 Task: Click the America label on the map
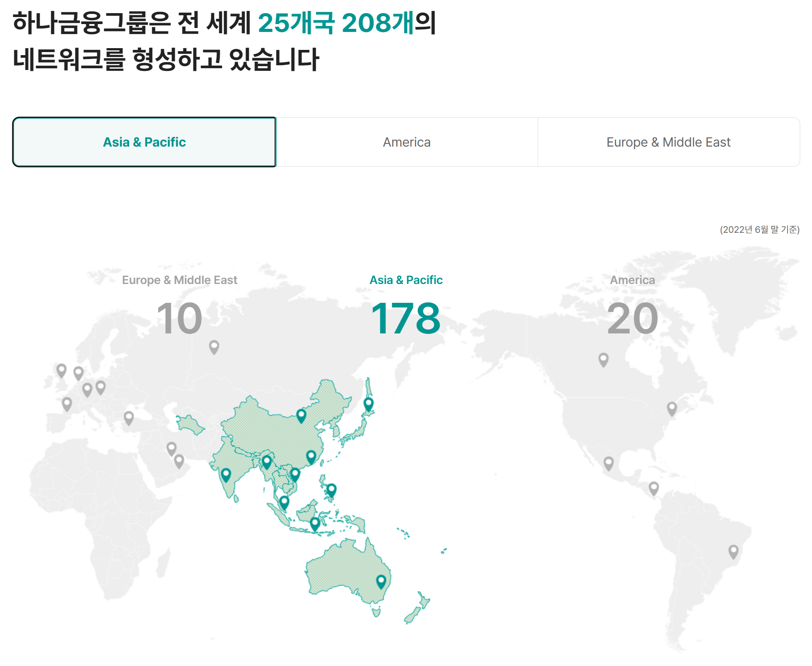tap(633, 280)
